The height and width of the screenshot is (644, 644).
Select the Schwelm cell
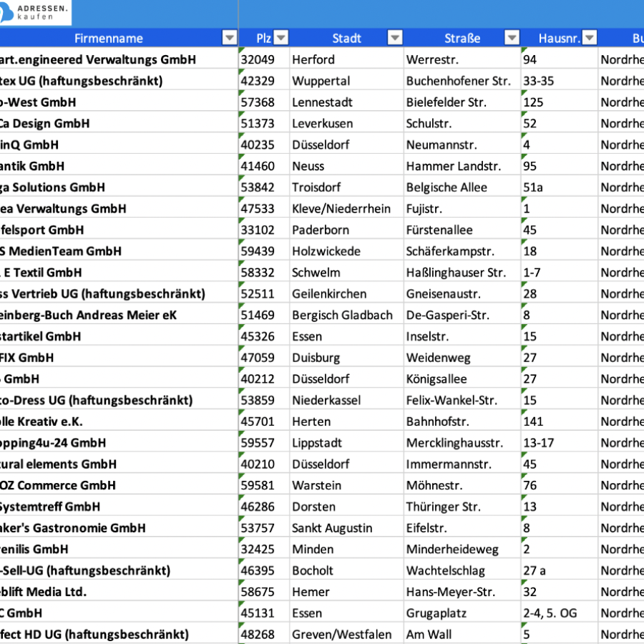[x=346, y=273]
